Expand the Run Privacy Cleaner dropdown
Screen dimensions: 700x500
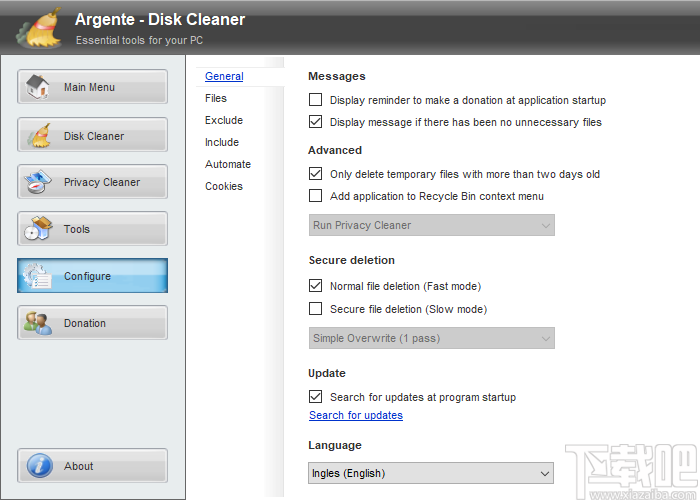coord(431,225)
